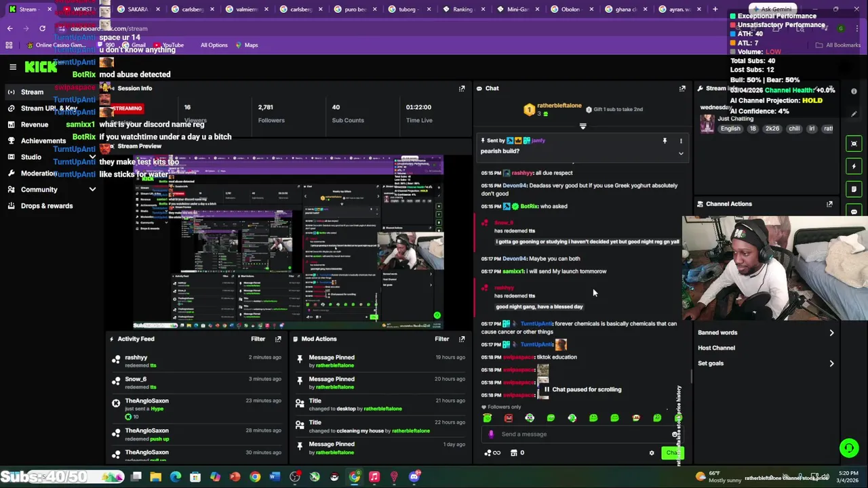This screenshot has width=868, height=488.
Task: Open rashhyy activity feed entry
Action: (197, 362)
